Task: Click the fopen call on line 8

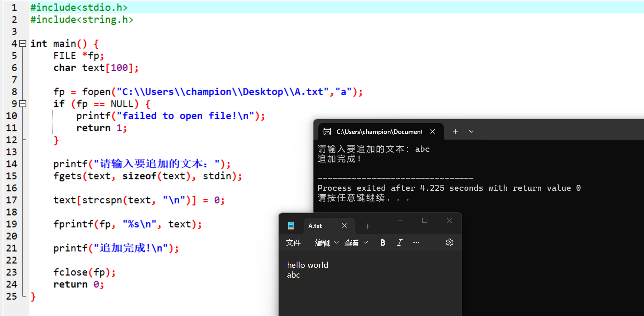Action: click(x=208, y=92)
